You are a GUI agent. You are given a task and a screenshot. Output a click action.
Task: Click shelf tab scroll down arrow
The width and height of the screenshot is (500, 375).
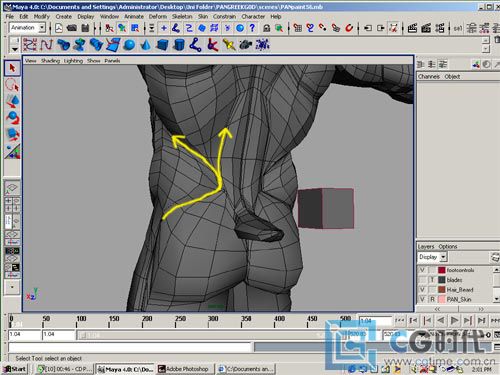(x=486, y=49)
